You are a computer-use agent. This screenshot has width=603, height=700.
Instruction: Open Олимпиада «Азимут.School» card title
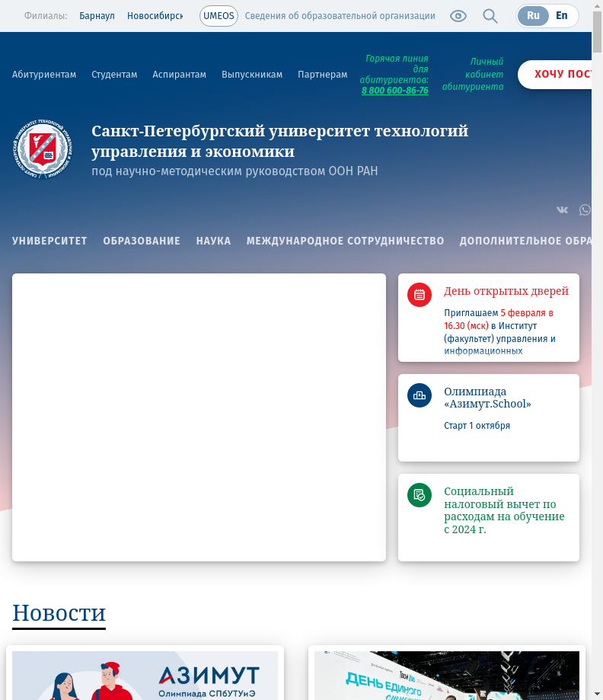pos(487,398)
